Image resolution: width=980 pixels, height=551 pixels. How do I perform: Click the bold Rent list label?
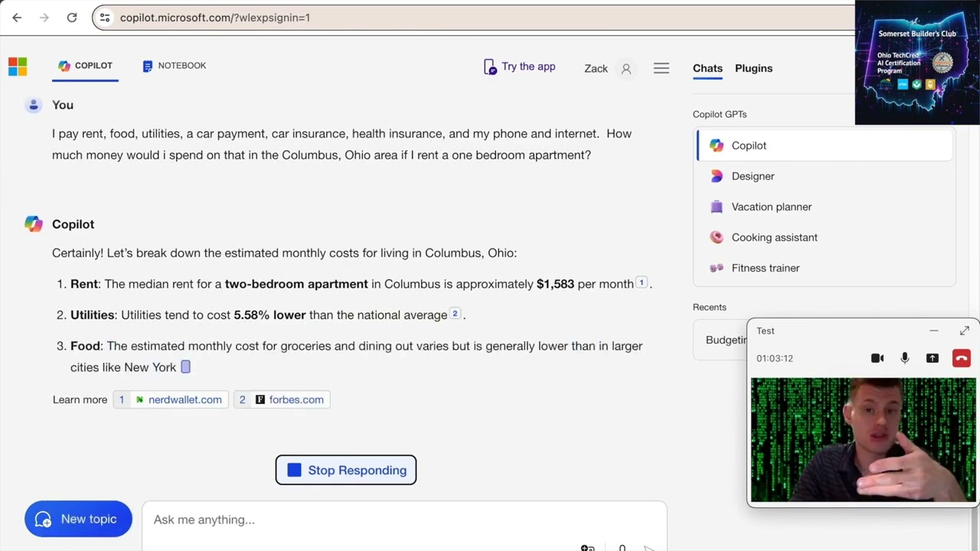click(84, 284)
